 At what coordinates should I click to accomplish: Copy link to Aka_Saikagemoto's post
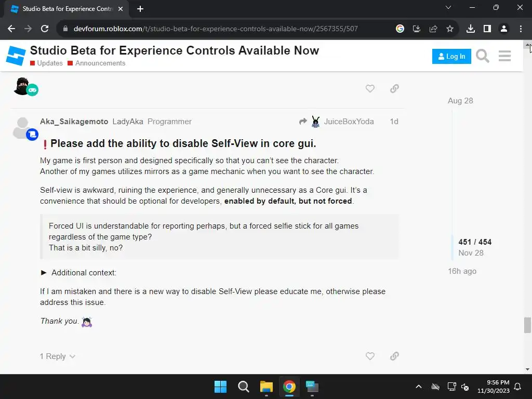point(394,356)
